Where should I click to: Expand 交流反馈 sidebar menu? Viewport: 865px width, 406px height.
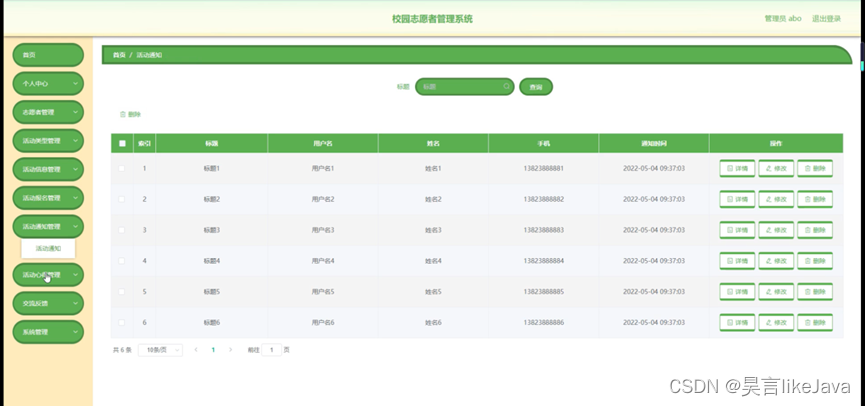[x=48, y=303]
